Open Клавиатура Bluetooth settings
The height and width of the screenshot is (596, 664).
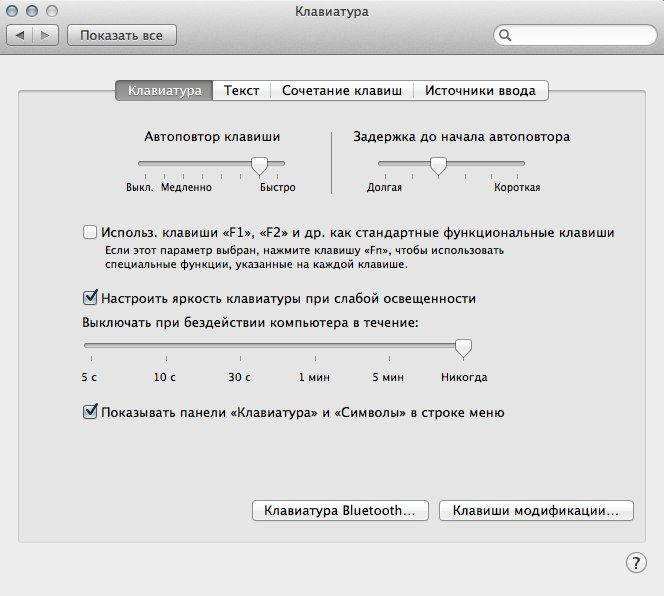[x=340, y=510]
